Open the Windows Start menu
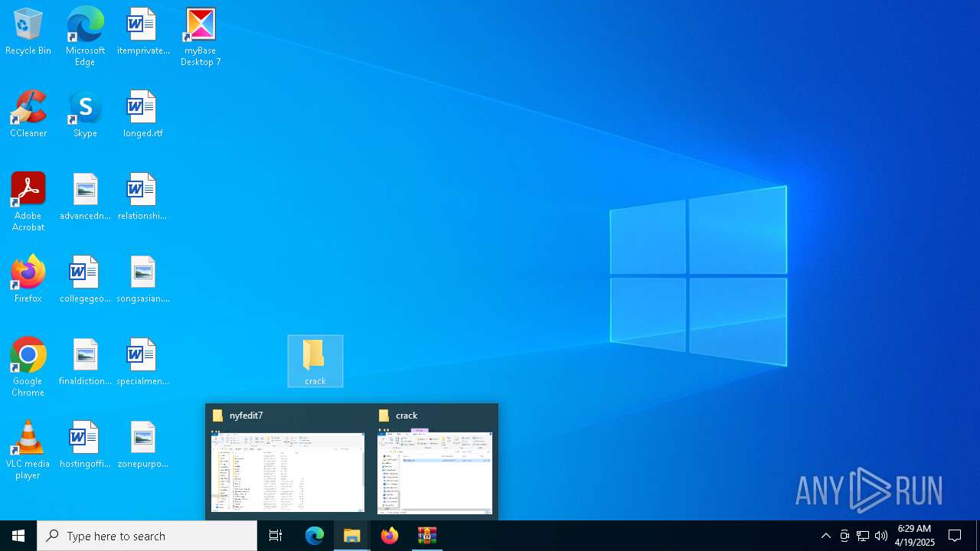 point(18,536)
